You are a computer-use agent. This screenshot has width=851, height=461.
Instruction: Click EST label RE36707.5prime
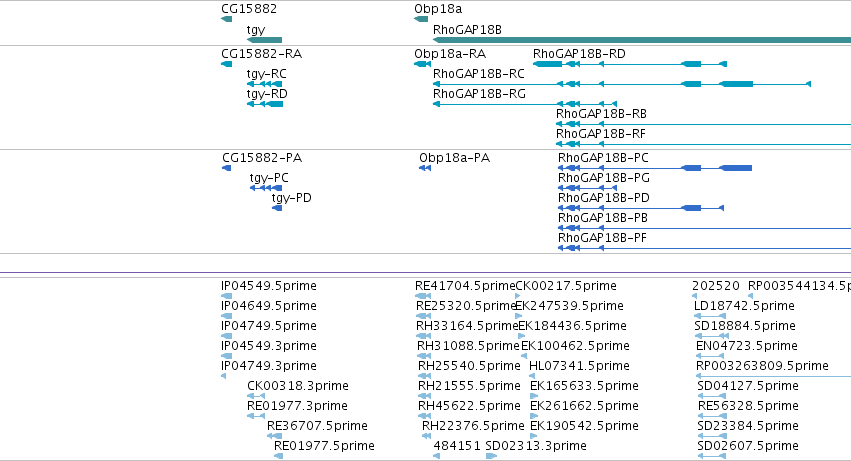tap(317, 427)
